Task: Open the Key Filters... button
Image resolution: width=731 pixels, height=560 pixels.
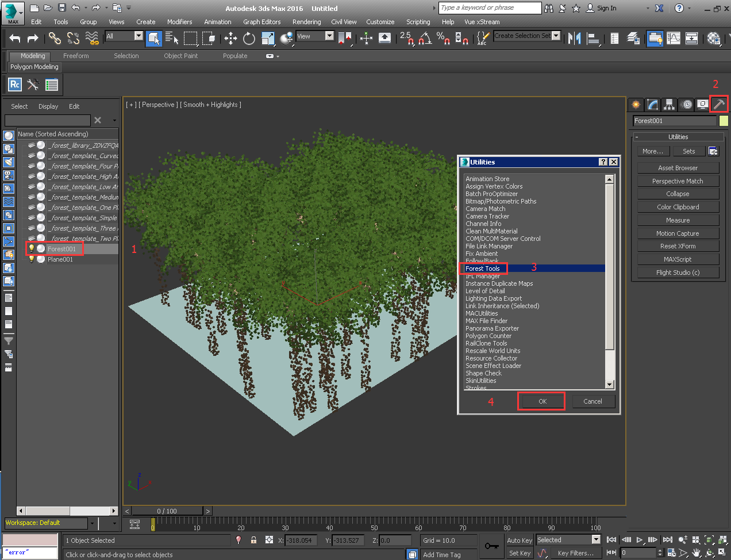Action: (575, 553)
